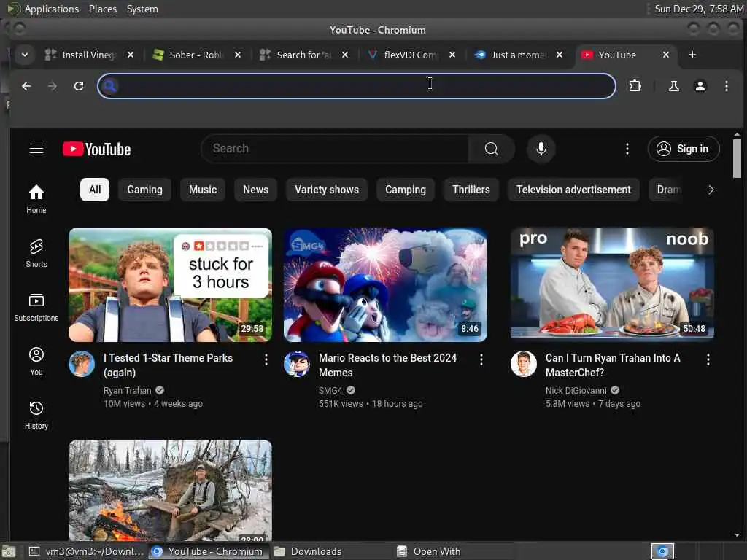747x560 pixels.
Task: Click the YouTube Search field
Action: pyautogui.click(x=335, y=149)
